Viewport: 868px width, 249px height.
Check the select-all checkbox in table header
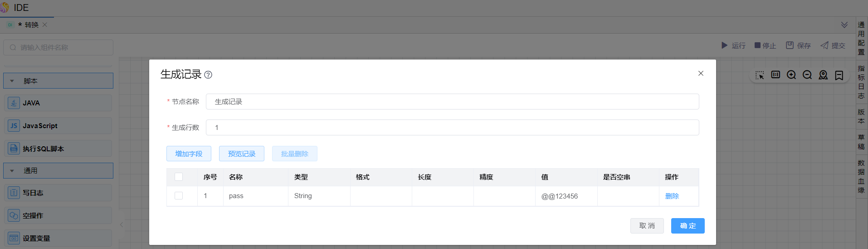(179, 177)
